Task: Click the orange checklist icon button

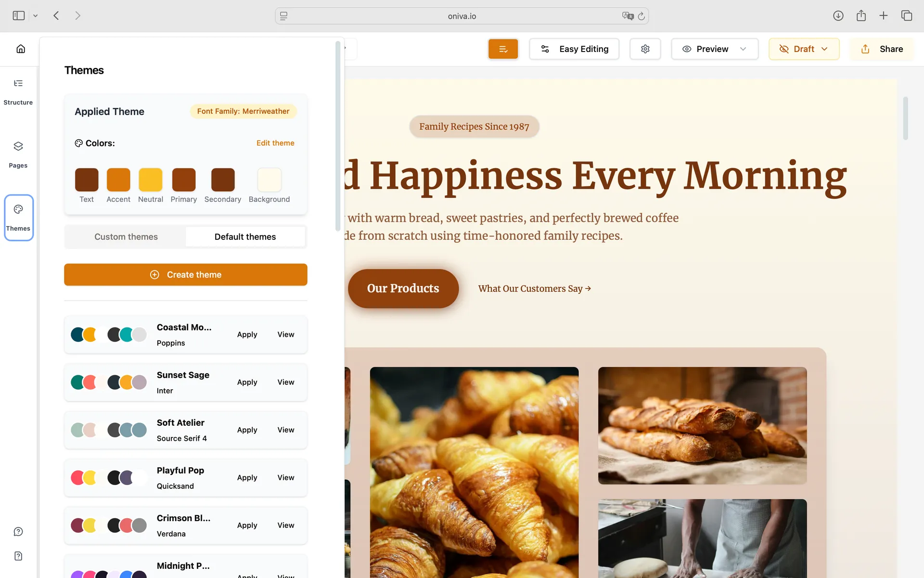Action: pyautogui.click(x=503, y=49)
